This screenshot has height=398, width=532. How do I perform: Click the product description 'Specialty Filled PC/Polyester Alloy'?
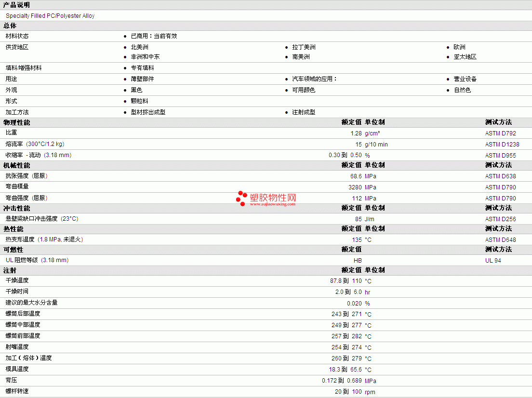tap(50, 15)
